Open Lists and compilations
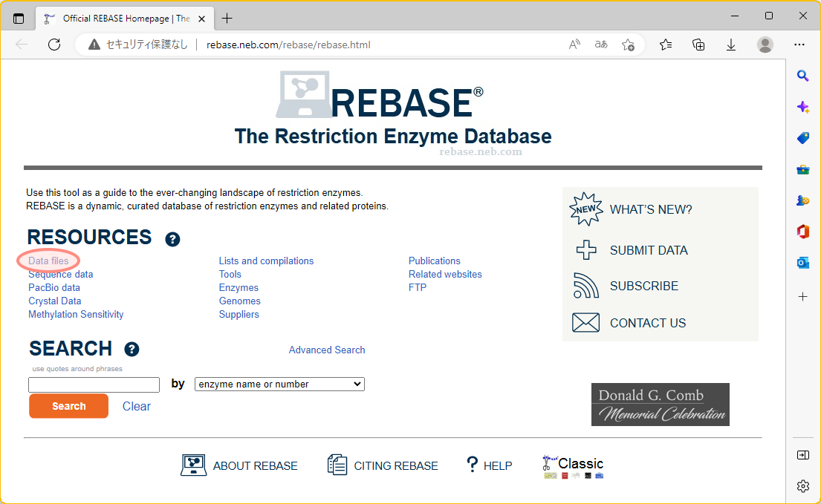This screenshot has width=821, height=504. [266, 261]
